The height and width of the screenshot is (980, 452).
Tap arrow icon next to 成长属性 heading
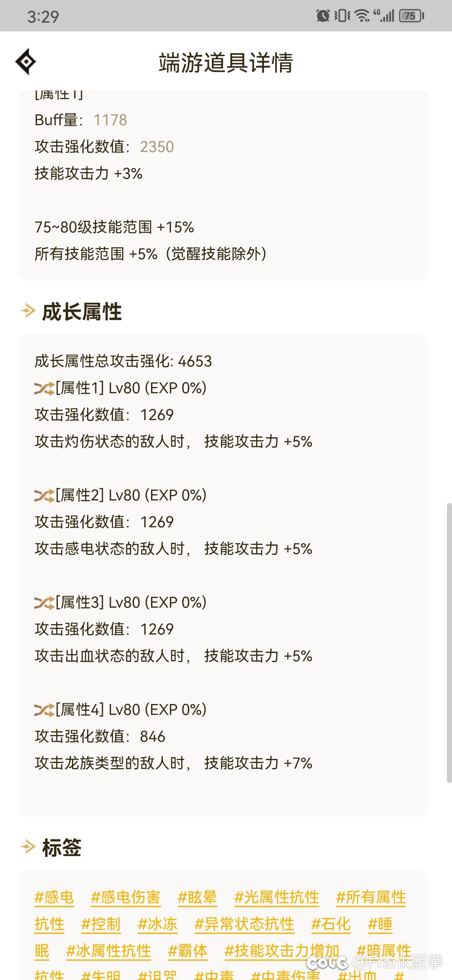pos(28,311)
